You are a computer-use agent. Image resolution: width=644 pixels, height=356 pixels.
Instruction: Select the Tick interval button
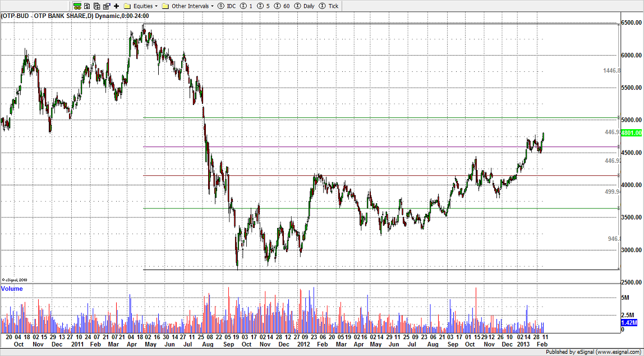click(330, 6)
